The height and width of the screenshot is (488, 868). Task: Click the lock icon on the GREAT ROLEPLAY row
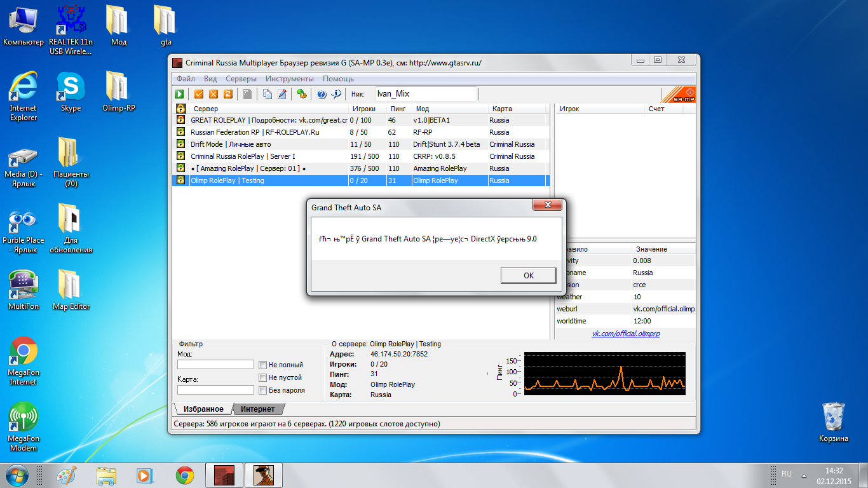[180, 120]
